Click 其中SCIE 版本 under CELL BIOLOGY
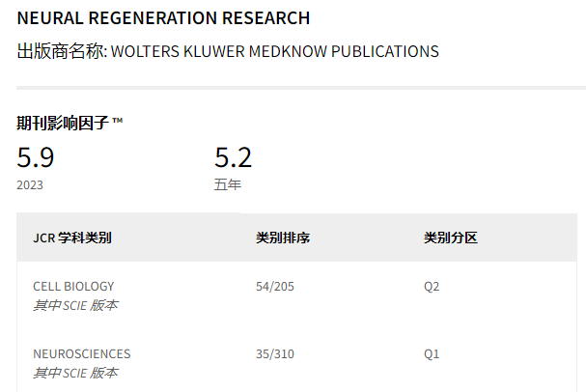586x392 pixels. coord(75,306)
